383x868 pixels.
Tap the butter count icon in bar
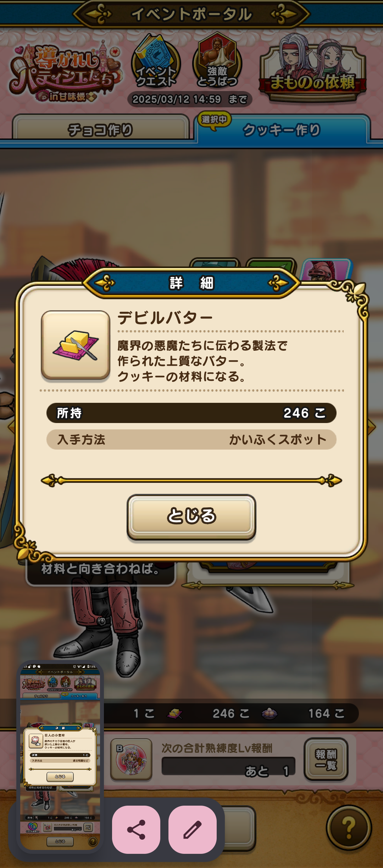(175, 713)
